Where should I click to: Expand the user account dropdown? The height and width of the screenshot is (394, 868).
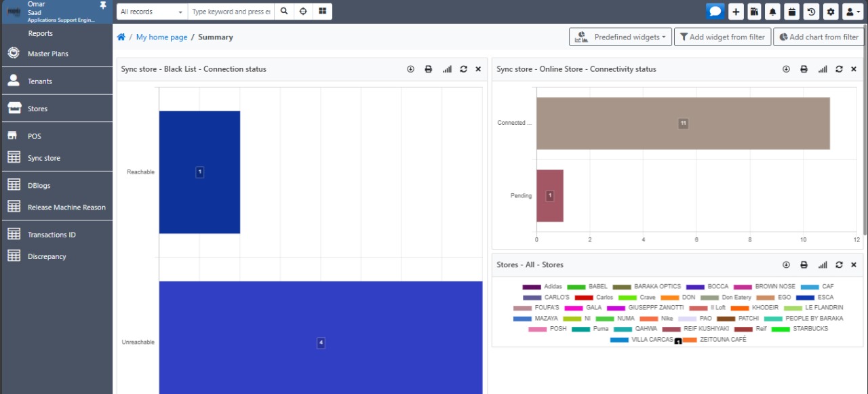852,12
